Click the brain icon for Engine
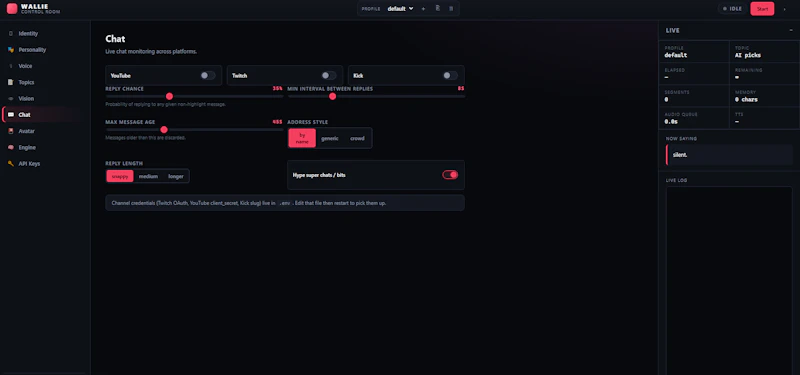Viewport: 800px width, 375px height. 11,147
